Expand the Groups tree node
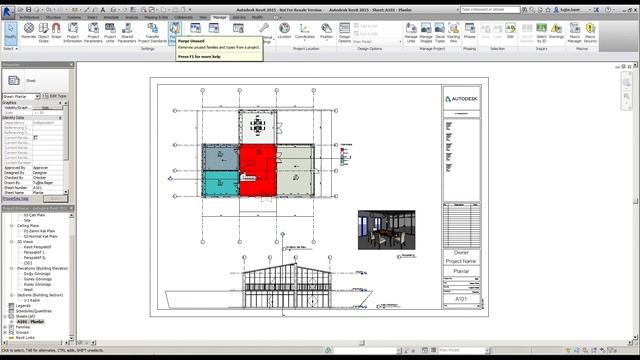This screenshot has width=640, height=360. tap(5, 333)
